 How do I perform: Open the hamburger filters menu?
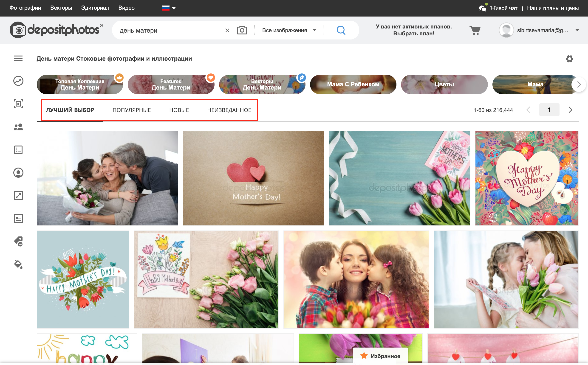[x=18, y=58]
